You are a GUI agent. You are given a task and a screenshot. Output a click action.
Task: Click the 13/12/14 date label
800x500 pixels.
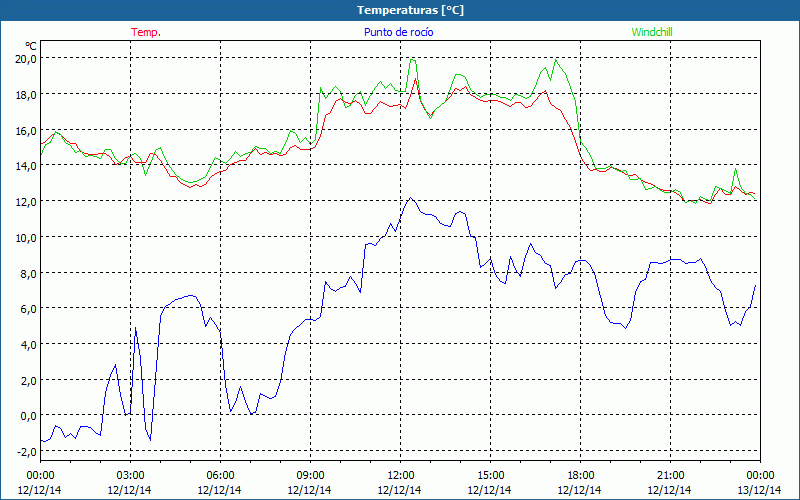pyautogui.click(x=759, y=490)
